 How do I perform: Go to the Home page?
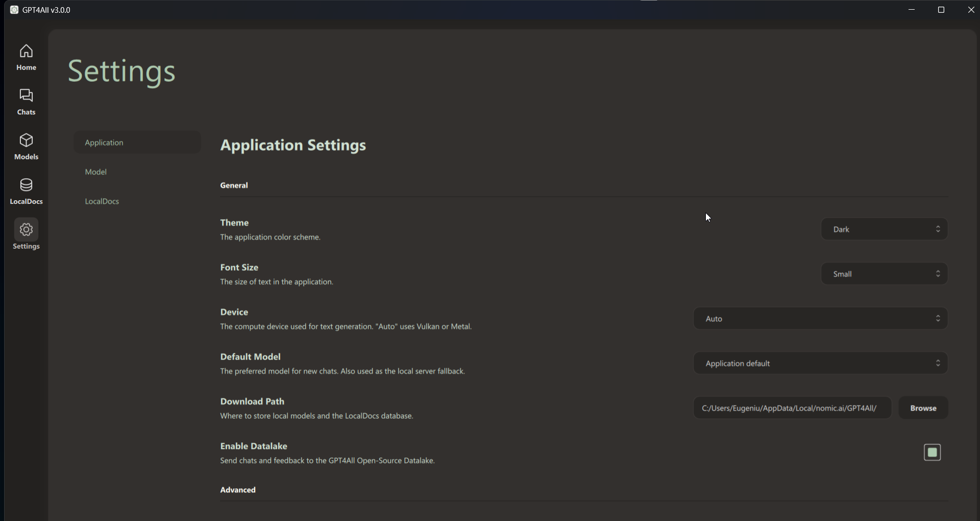[26, 57]
